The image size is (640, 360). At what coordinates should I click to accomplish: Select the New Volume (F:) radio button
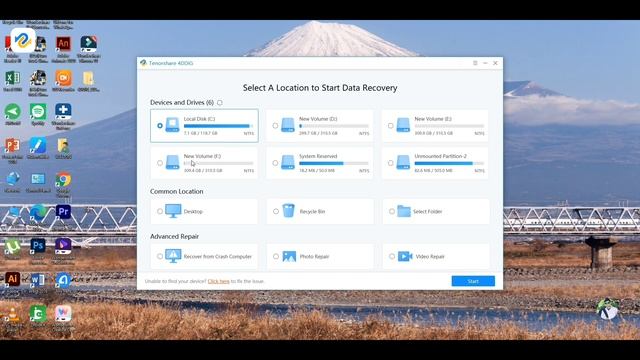160,163
